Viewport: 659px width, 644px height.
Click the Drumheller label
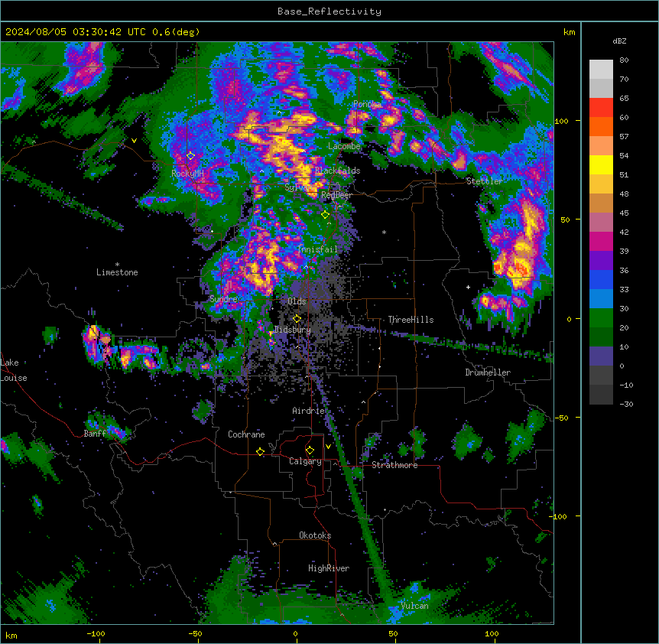[x=488, y=372]
